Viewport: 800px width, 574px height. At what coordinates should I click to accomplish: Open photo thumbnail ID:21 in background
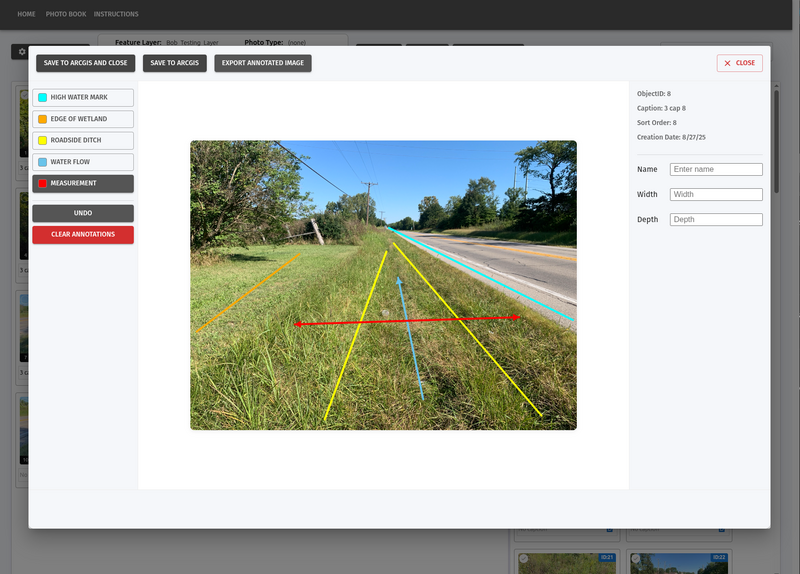(567, 563)
